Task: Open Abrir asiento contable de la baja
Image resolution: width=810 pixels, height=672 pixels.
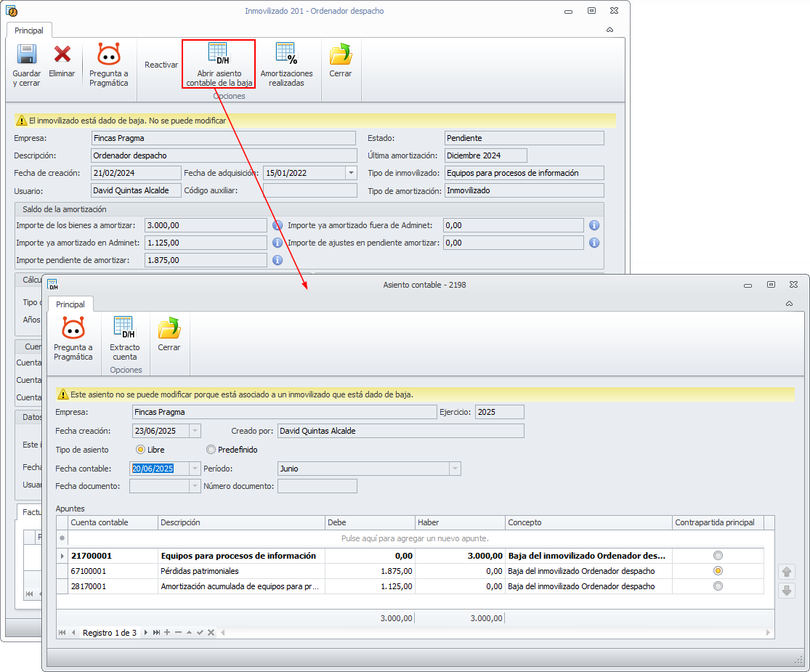Action: click(219, 64)
